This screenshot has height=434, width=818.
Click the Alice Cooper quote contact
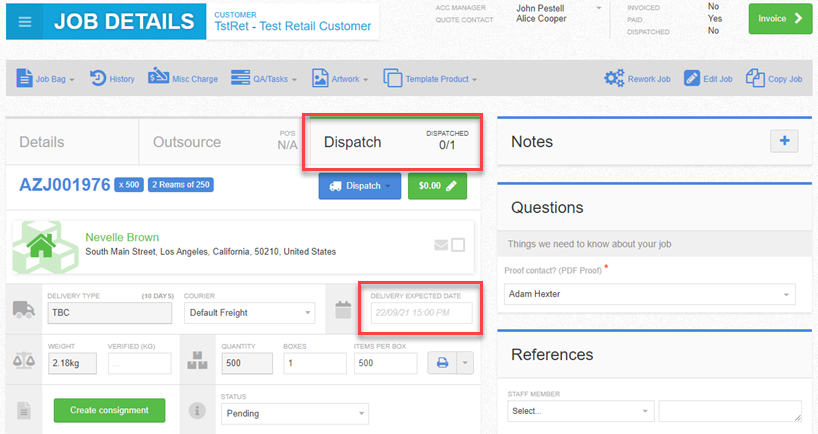[x=541, y=19]
